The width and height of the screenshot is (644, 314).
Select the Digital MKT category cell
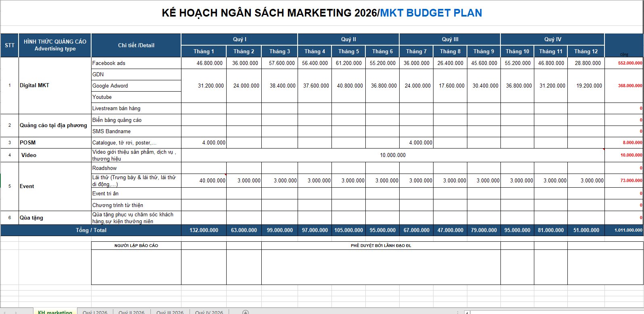pos(55,86)
